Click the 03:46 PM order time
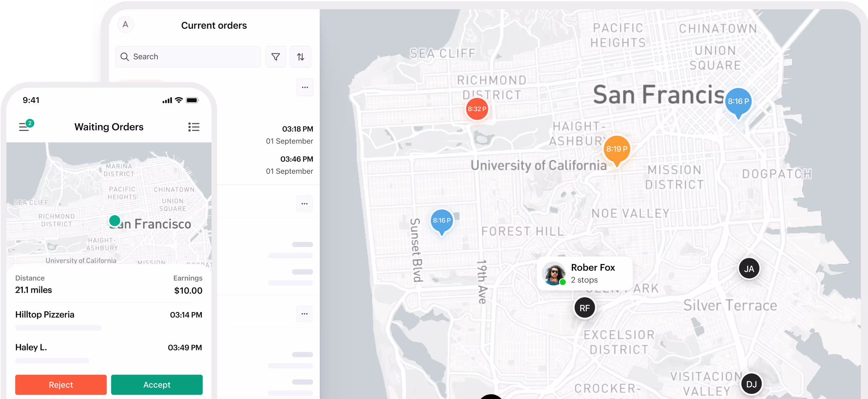The height and width of the screenshot is (399, 868). [x=297, y=159]
